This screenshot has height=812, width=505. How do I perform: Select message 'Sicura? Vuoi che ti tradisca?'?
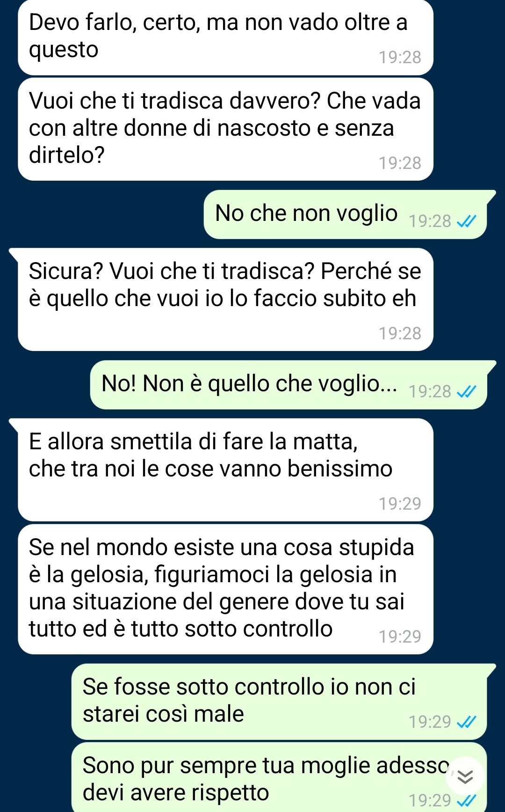(x=225, y=300)
